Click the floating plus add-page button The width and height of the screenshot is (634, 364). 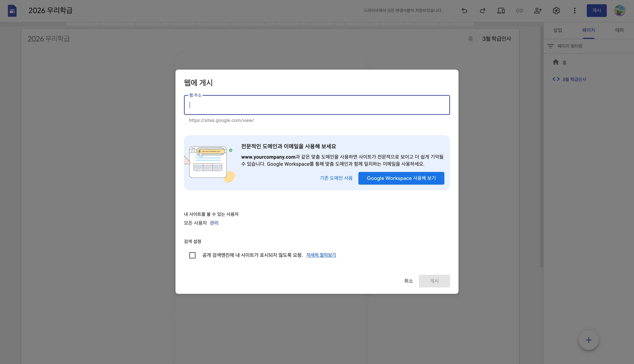588,340
